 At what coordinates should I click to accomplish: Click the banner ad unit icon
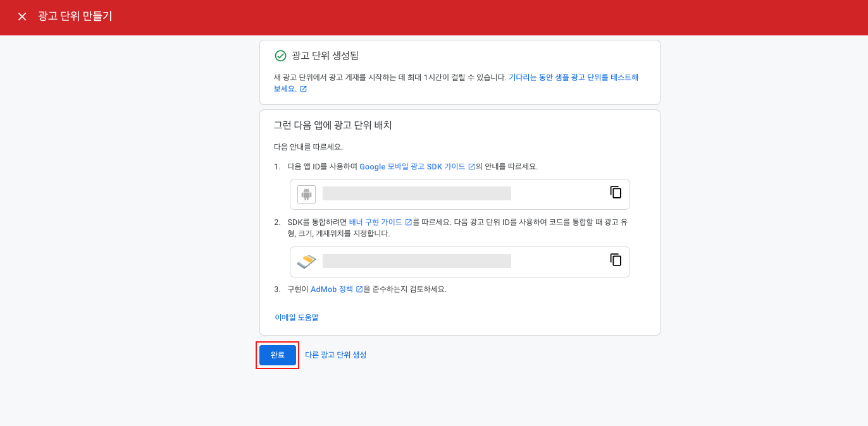coord(307,262)
